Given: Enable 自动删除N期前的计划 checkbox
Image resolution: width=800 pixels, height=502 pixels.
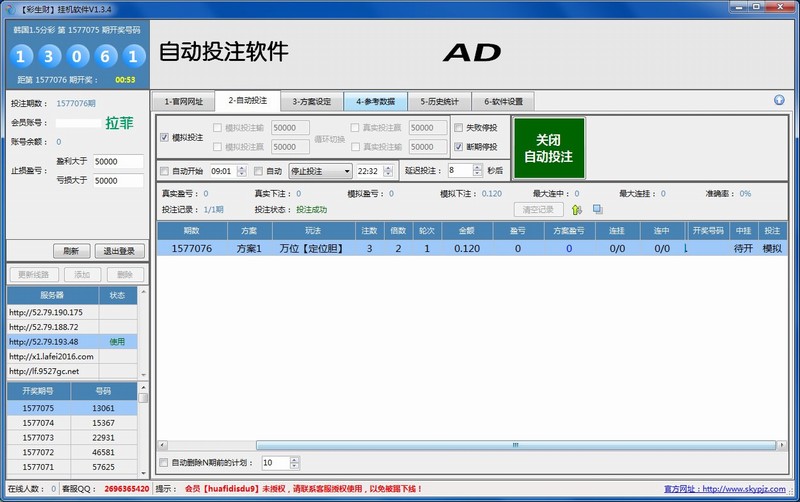Looking at the screenshot, I should coord(165,463).
